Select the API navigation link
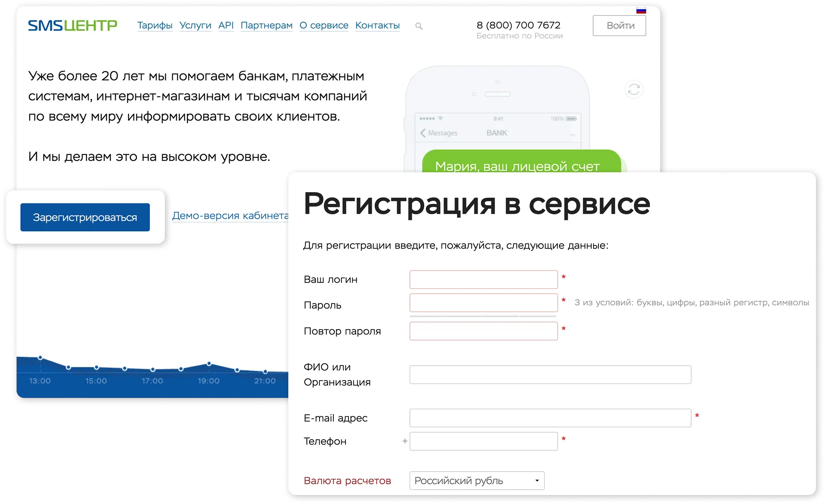825x504 pixels. coord(226,25)
